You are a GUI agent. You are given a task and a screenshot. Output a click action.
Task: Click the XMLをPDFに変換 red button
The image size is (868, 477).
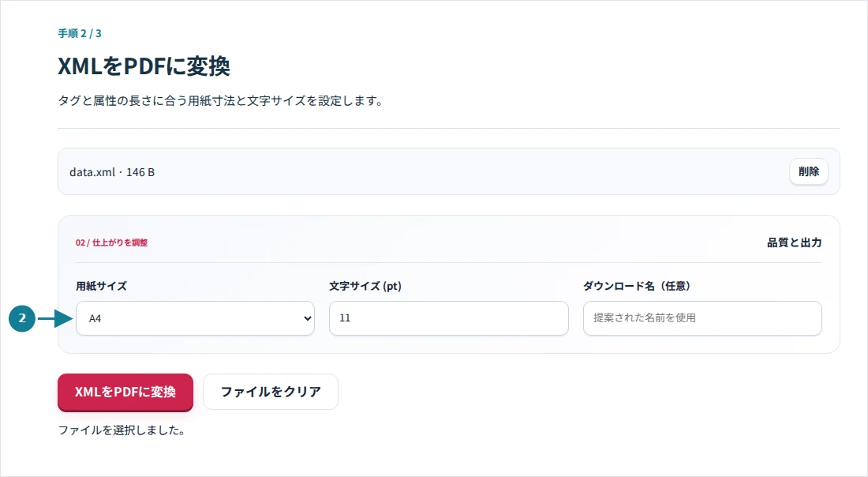pyautogui.click(x=125, y=392)
